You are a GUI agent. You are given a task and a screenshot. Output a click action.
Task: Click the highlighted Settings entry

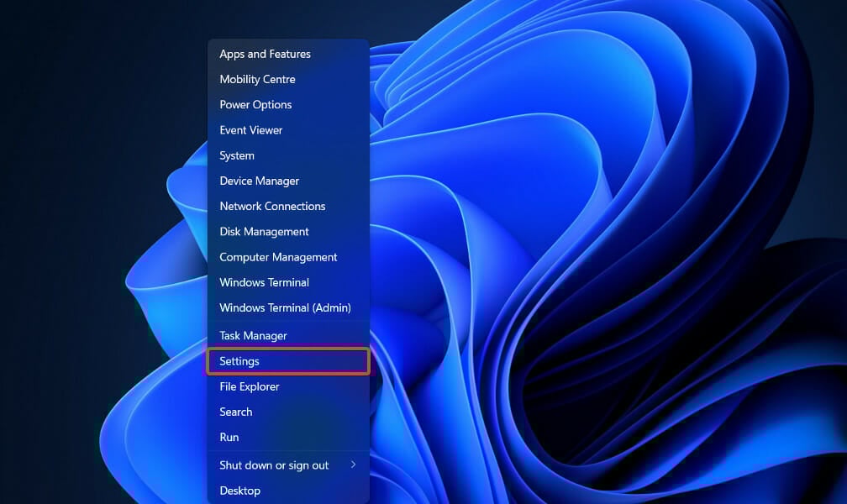tap(288, 361)
